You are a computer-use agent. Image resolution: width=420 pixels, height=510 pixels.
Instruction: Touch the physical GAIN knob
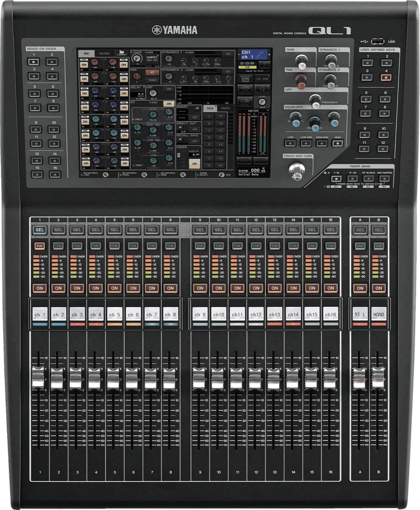tap(302, 62)
